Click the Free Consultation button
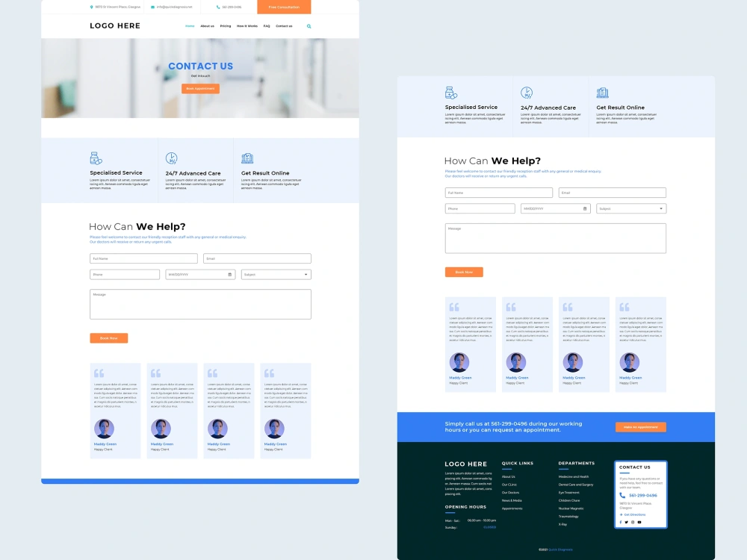Viewport: 747px width, 560px height. 284,7
